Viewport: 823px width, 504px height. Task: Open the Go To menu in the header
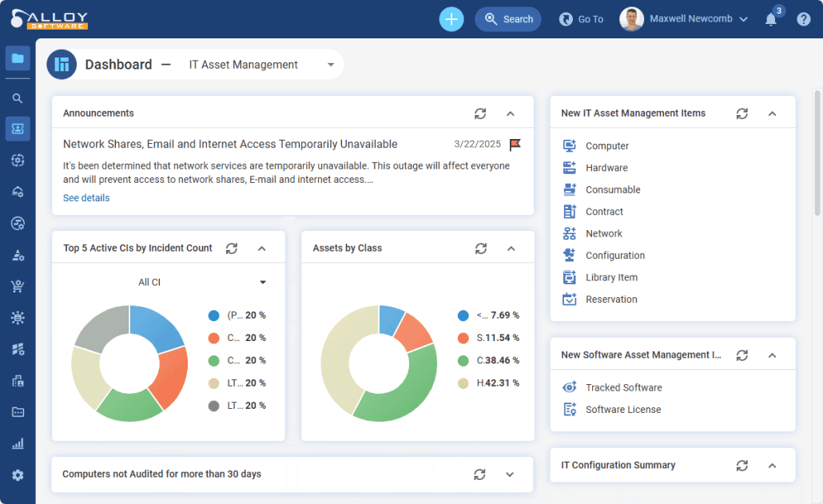[581, 18]
